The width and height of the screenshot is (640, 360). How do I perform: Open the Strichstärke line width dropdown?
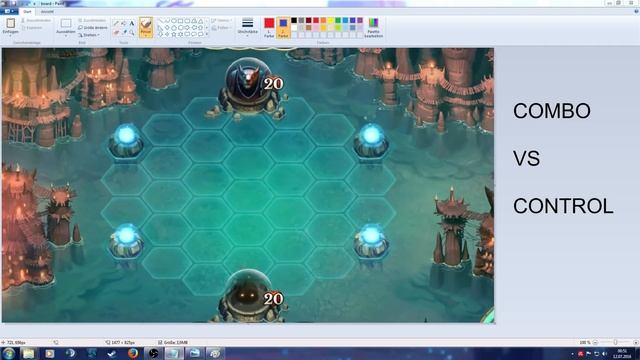click(x=247, y=27)
